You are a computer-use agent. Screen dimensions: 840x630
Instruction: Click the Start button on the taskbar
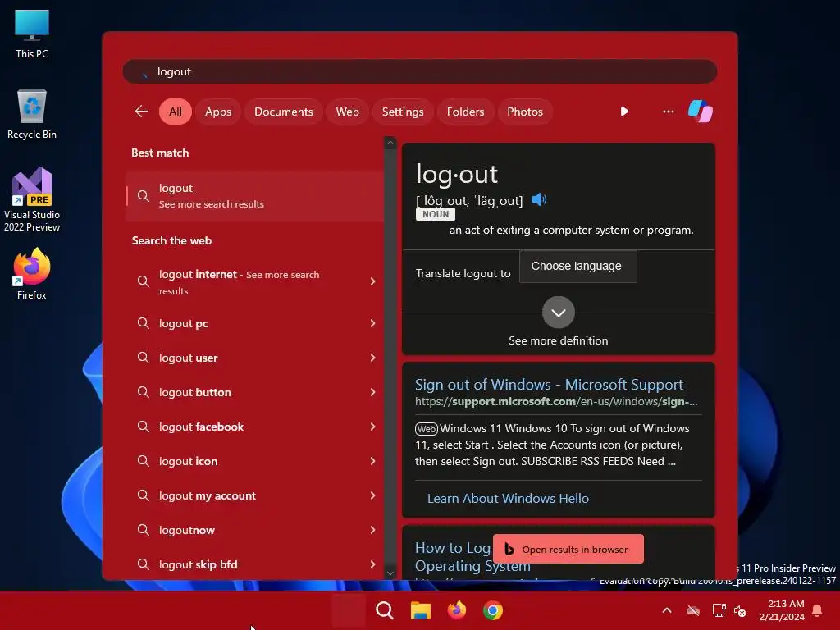pos(348,610)
